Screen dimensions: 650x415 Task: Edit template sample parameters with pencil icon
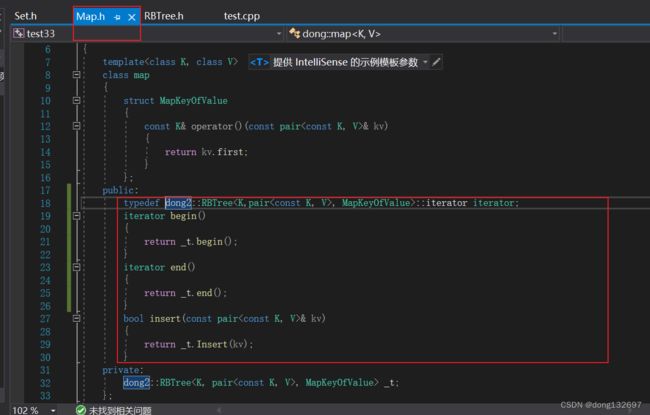pyautogui.click(x=436, y=62)
